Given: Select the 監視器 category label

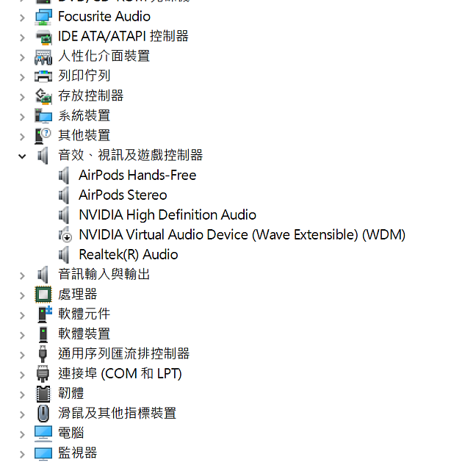Looking at the screenshot, I should 77,453.
